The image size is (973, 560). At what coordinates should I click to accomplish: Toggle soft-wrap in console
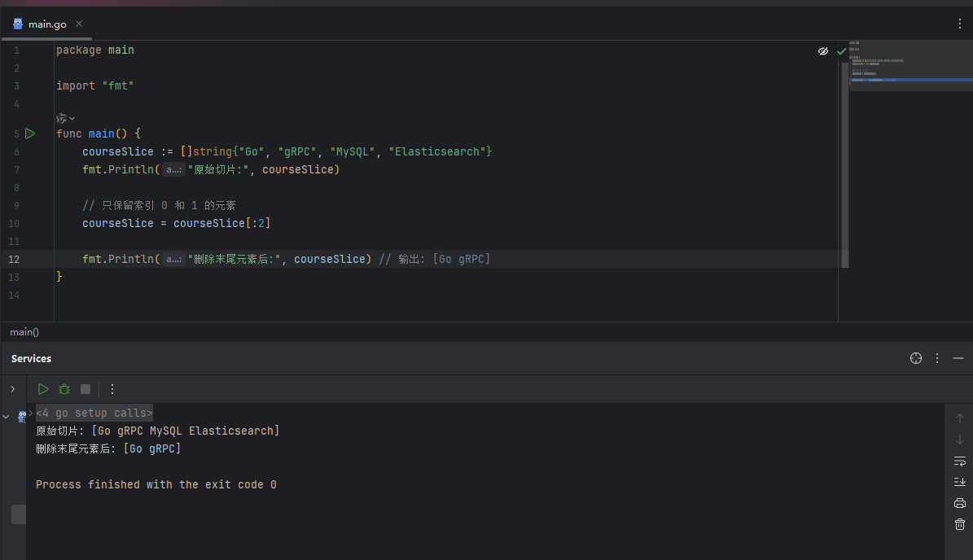coord(959,461)
